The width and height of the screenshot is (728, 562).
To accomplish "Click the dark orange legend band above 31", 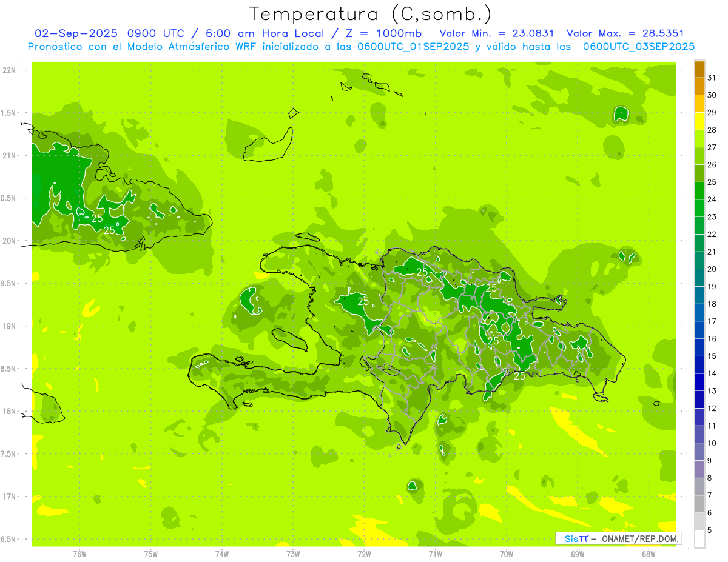I will (699, 69).
